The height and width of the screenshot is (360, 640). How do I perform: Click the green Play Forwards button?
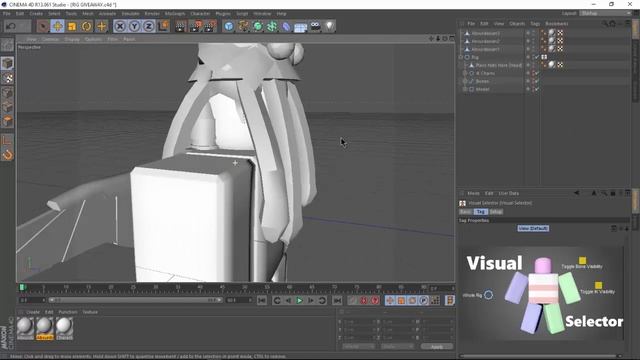point(300,301)
